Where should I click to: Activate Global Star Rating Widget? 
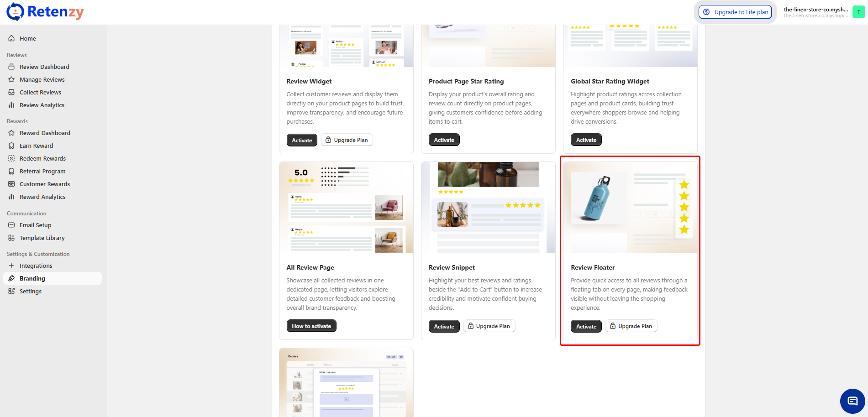click(x=586, y=140)
